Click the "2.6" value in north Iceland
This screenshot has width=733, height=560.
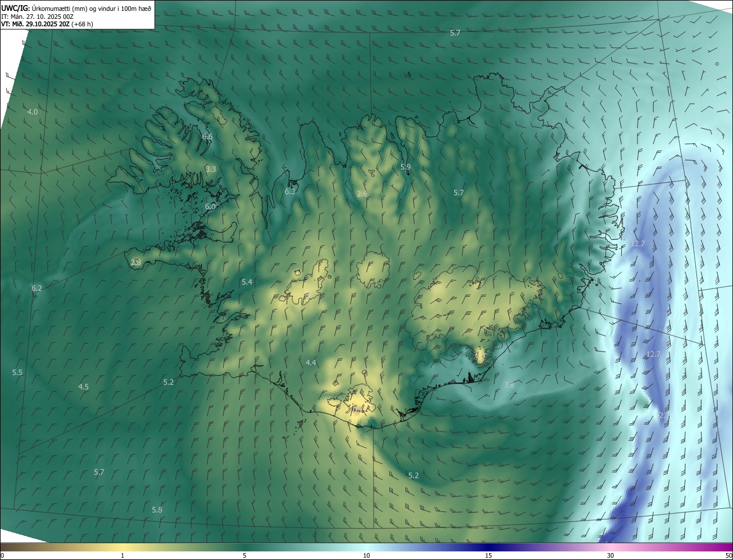(362, 194)
